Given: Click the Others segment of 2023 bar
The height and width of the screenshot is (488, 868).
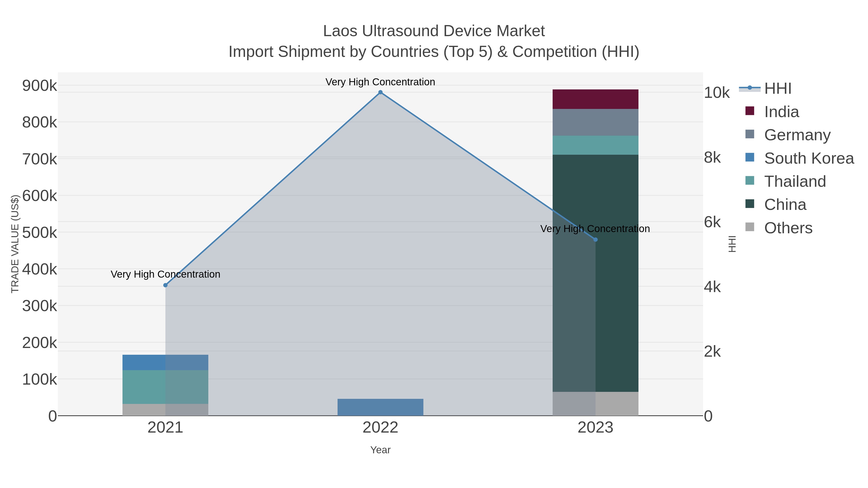Looking at the screenshot, I should tap(595, 403).
